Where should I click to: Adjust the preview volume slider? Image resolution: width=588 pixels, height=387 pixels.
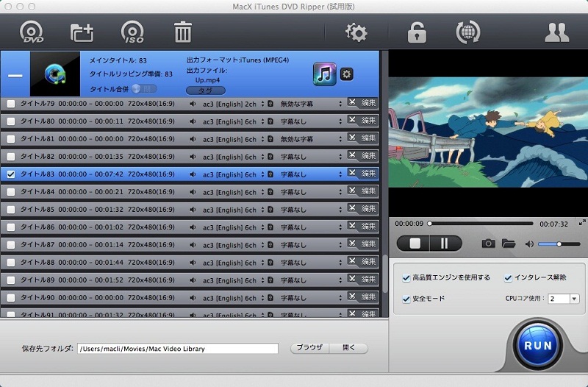tap(559, 244)
